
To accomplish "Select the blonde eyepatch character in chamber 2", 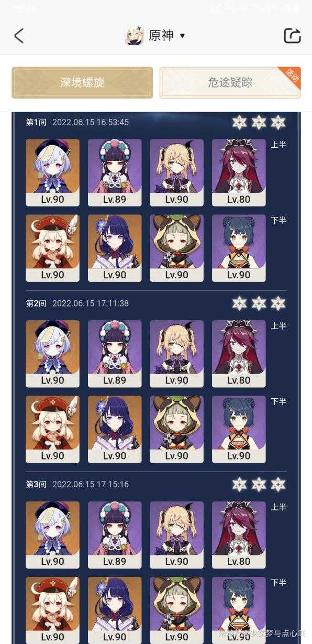I will click(x=176, y=354).
